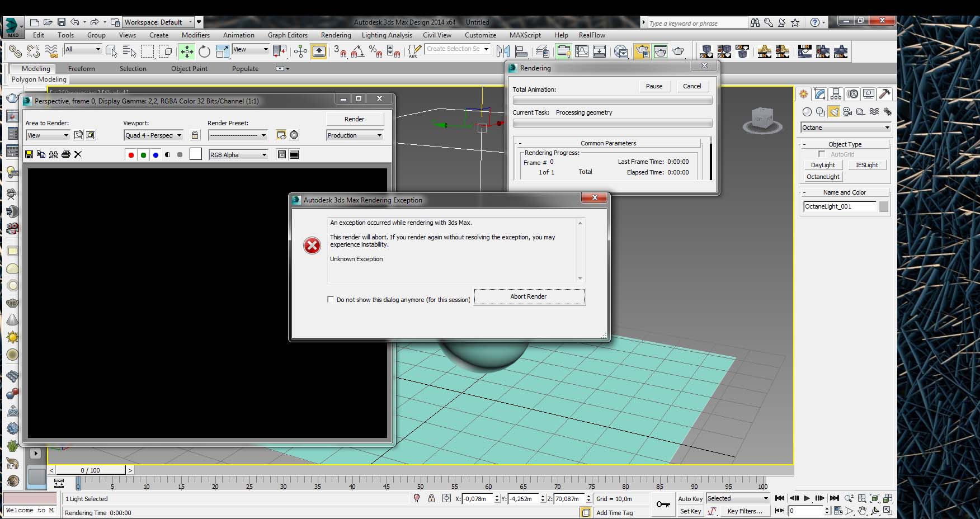Open the Modifiers menu
The width and height of the screenshot is (980, 519).
[x=196, y=35]
